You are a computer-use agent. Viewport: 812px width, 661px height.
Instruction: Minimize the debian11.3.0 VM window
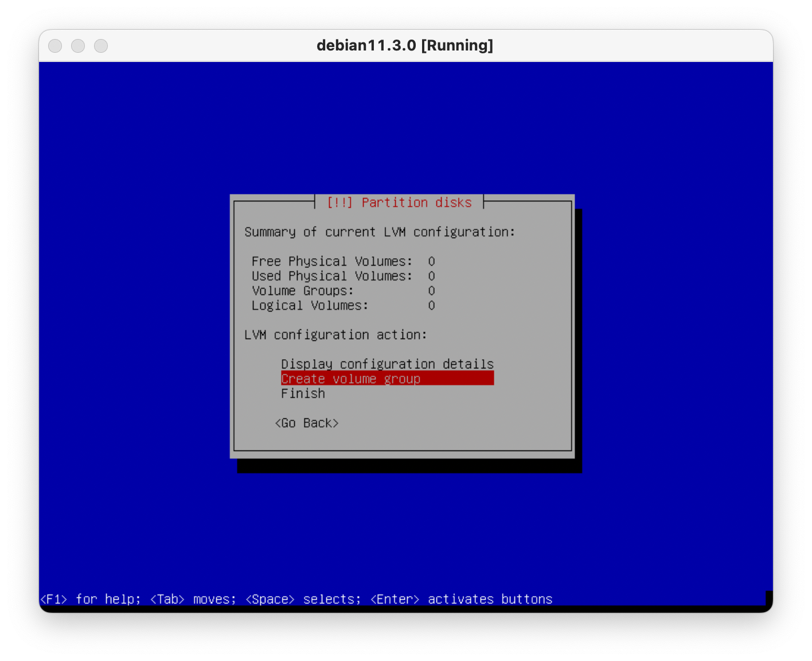pos(78,46)
